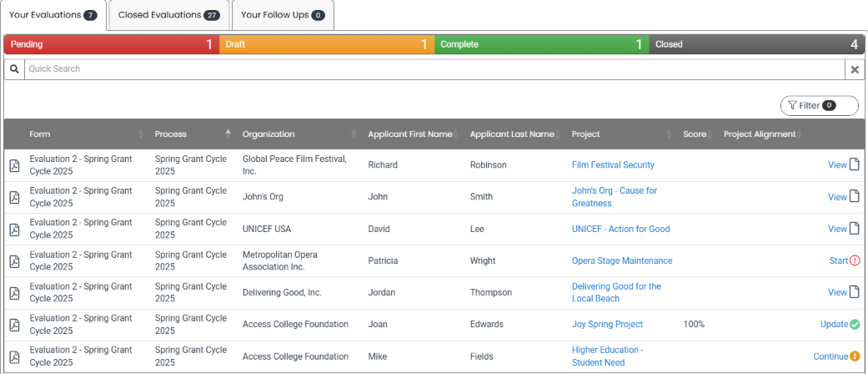Select 100% score cell

click(x=695, y=324)
